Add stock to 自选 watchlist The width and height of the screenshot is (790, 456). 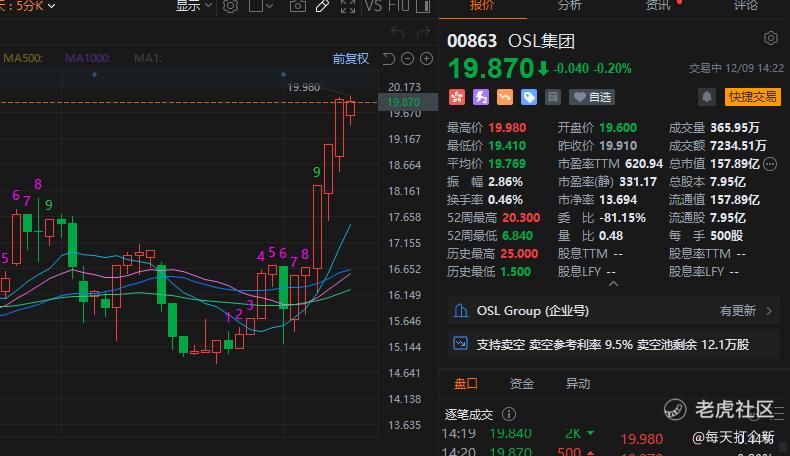pyautogui.click(x=592, y=97)
